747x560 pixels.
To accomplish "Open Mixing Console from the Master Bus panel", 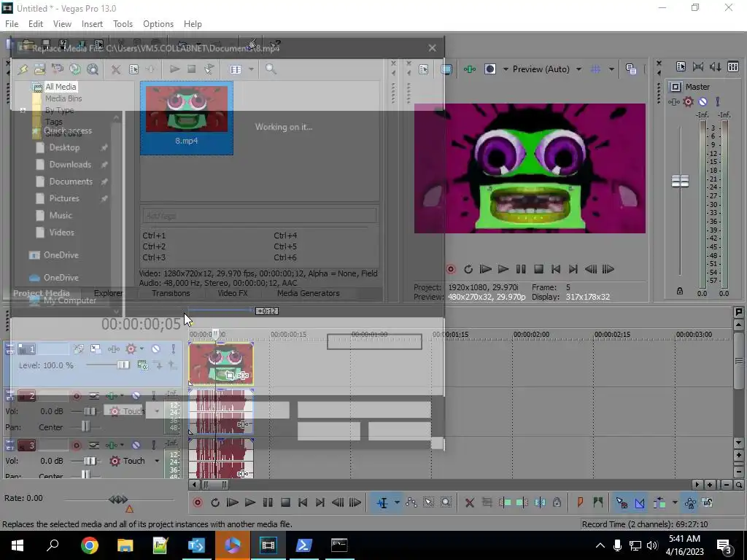I will coord(733,66).
